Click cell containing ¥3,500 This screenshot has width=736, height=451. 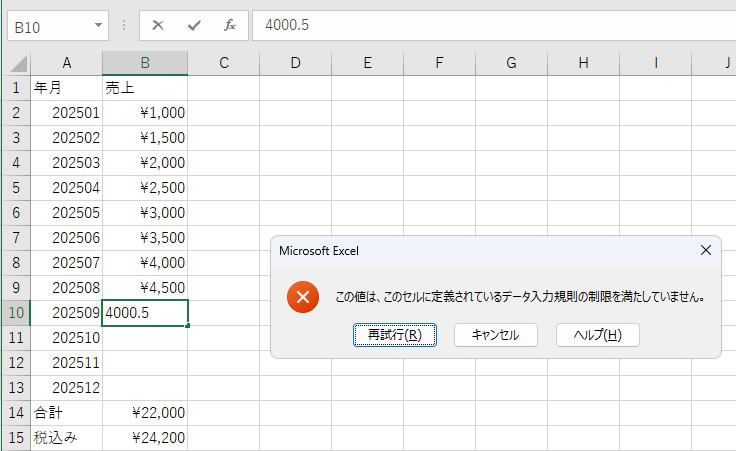[145, 237]
